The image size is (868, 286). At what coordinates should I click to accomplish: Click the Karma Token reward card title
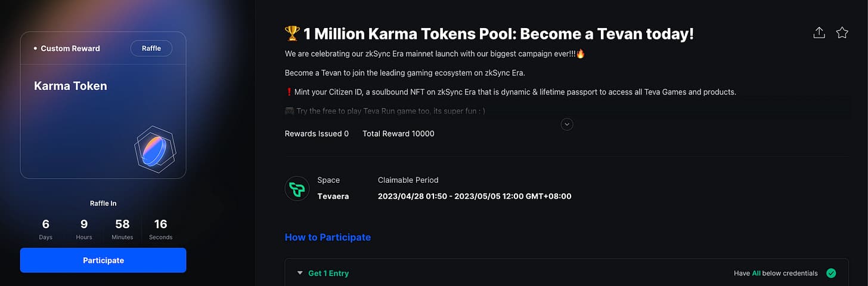pos(70,86)
